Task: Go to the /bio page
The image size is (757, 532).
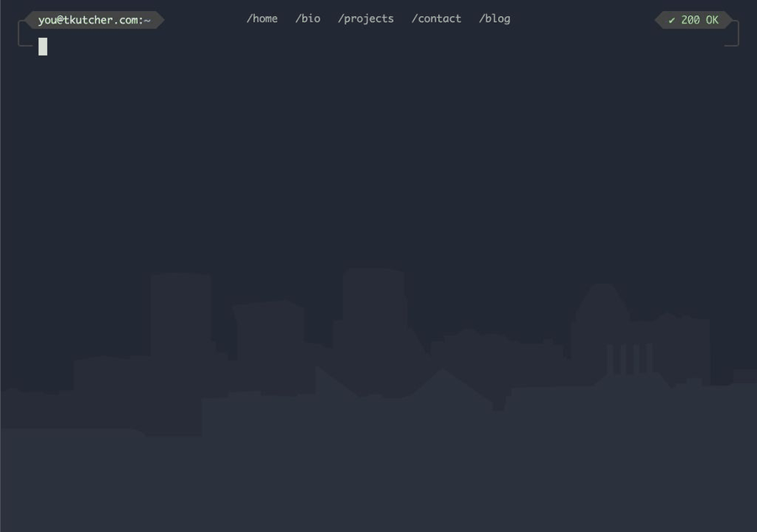Action: point(308,18)
